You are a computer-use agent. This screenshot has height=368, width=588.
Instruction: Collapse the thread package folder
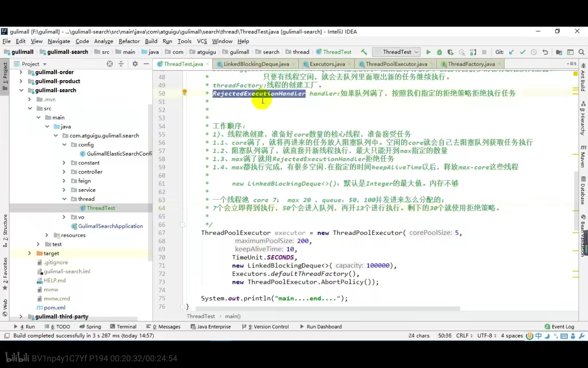(64, 199)
